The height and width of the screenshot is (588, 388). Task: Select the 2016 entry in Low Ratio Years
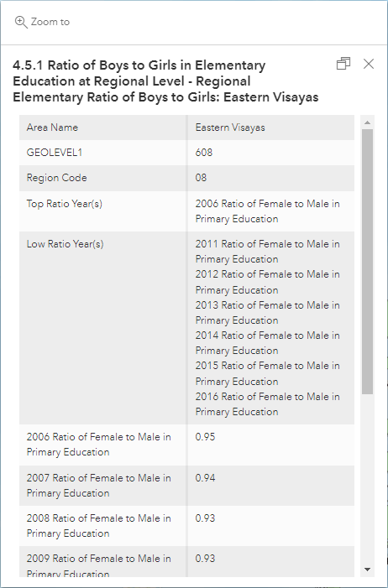click(267, 404)
